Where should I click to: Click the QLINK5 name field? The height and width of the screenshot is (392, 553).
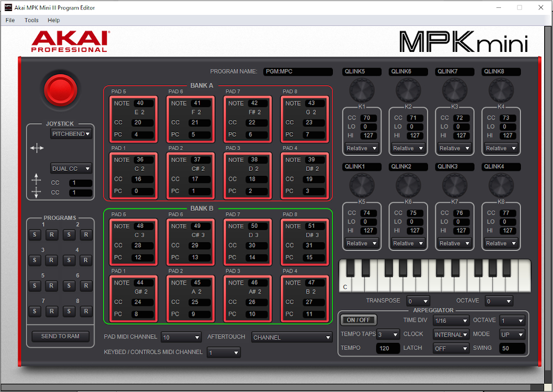pyautogui.click(x=362, y=71)
